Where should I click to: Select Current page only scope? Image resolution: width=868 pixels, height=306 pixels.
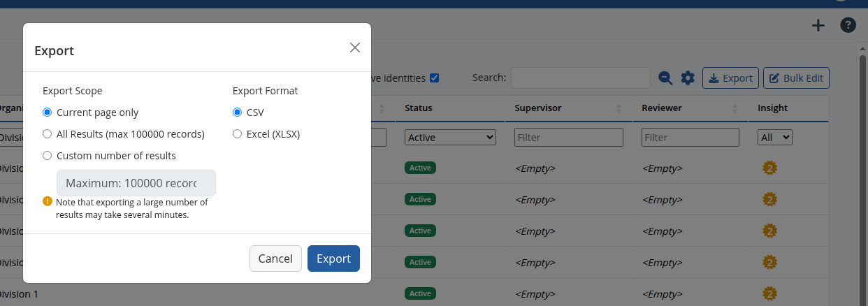coord(47,112)
